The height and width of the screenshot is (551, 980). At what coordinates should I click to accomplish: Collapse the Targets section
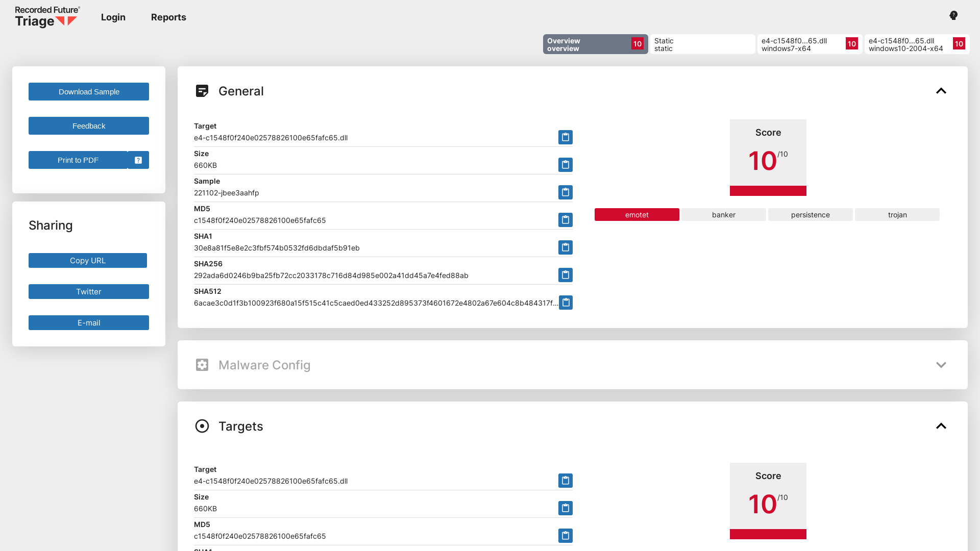click(x=941, y=426)
